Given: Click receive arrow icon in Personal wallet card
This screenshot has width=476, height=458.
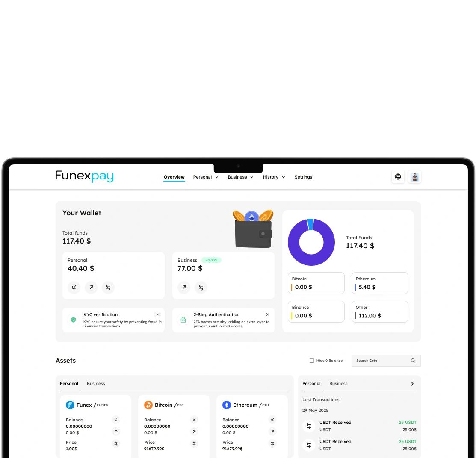Looking at the screenshot, I should 74,288.
